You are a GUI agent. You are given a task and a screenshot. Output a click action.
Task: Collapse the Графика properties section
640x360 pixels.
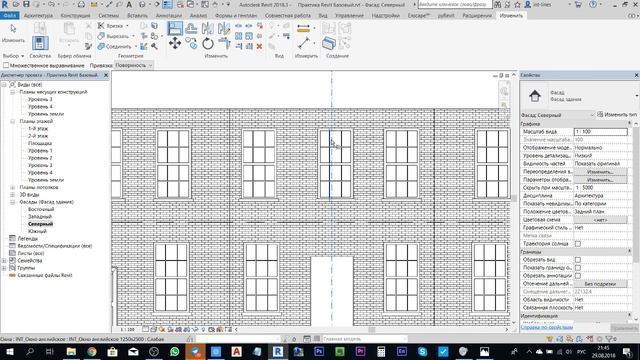629,124
